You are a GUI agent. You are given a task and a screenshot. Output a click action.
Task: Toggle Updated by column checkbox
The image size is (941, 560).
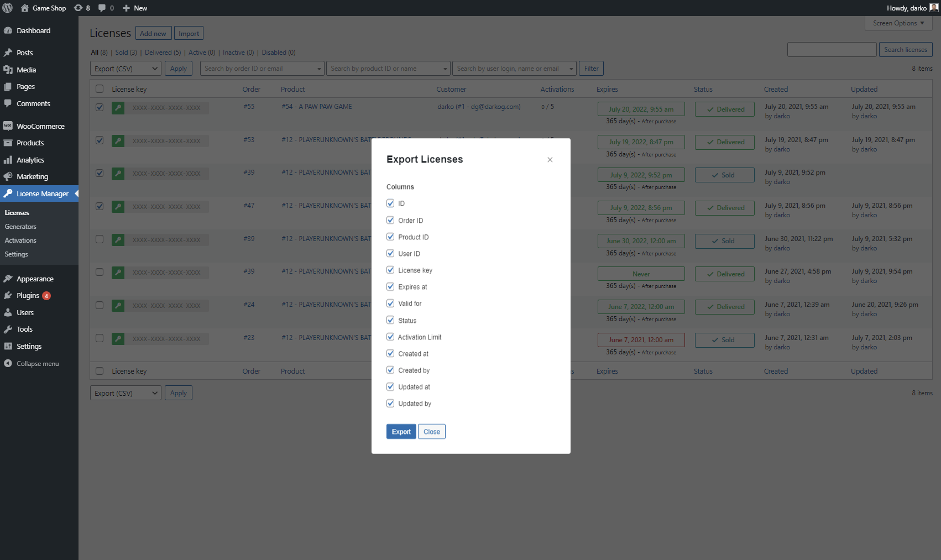(390, 403)
